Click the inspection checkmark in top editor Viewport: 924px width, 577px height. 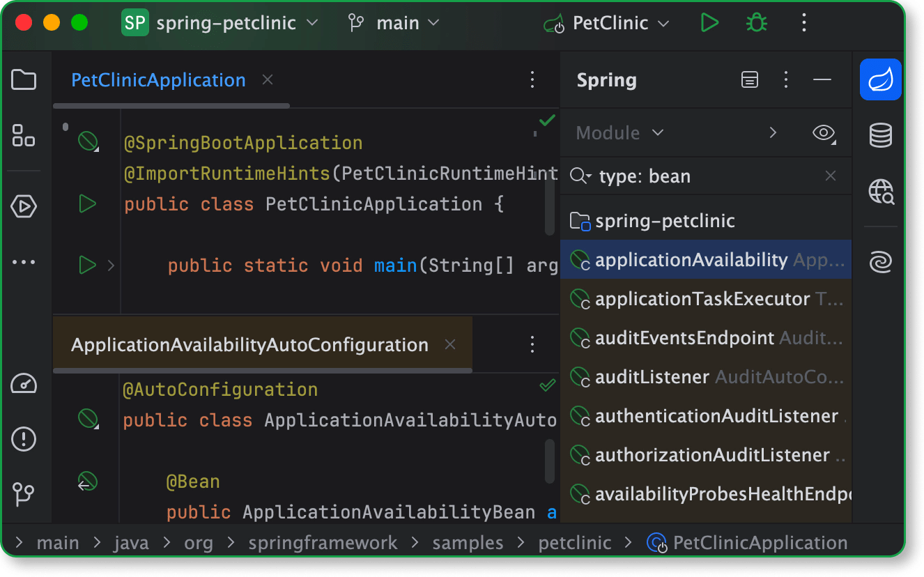point(547,121)
